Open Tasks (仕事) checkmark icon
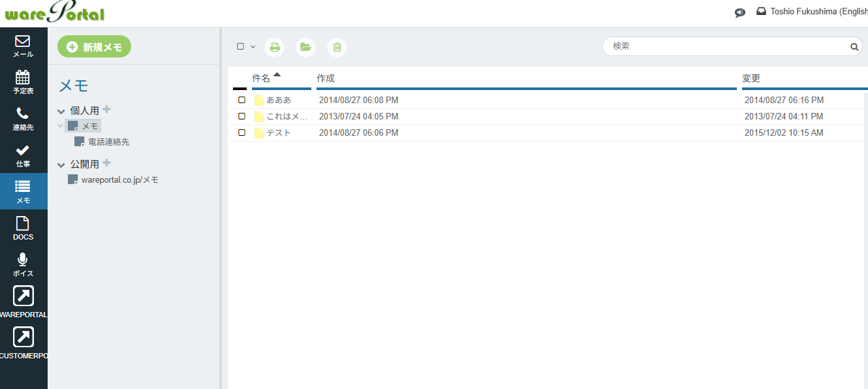This screenshot has height=389, width=868. coord(23,155)
